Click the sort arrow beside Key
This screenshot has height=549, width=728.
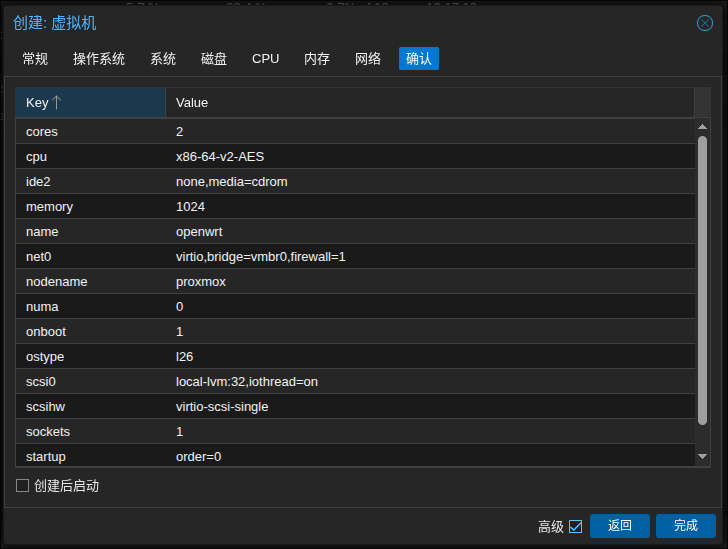pos(57,103)
